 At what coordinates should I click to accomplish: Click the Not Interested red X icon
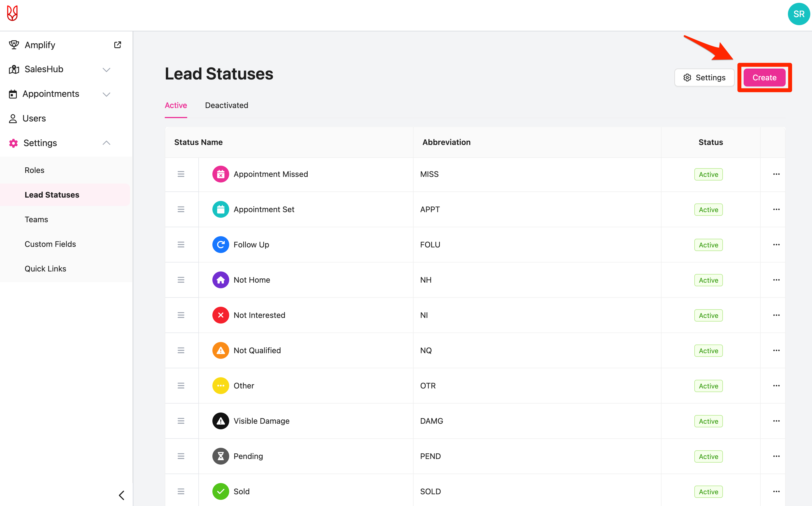point(221,315)
